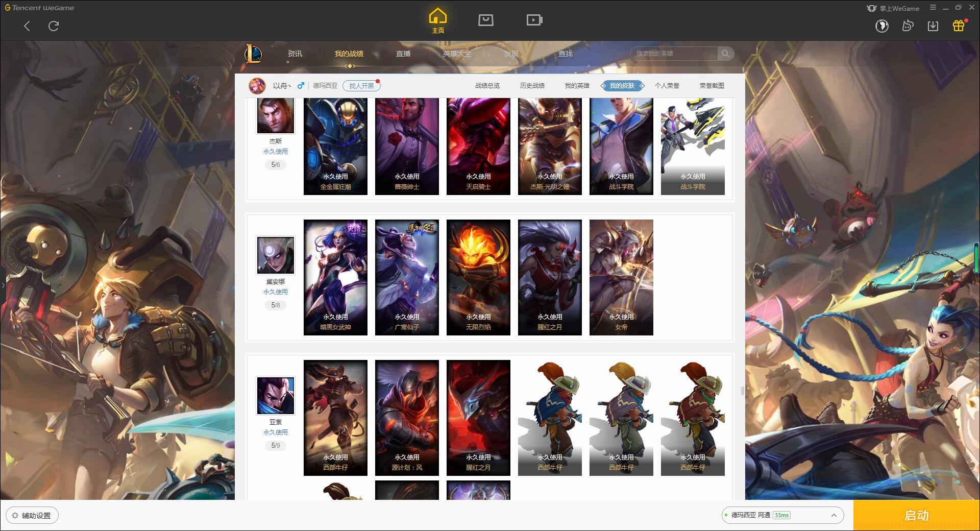
Task: Expand the 德玛西亚 网通 server dropdown
Action: pos(782,515)
